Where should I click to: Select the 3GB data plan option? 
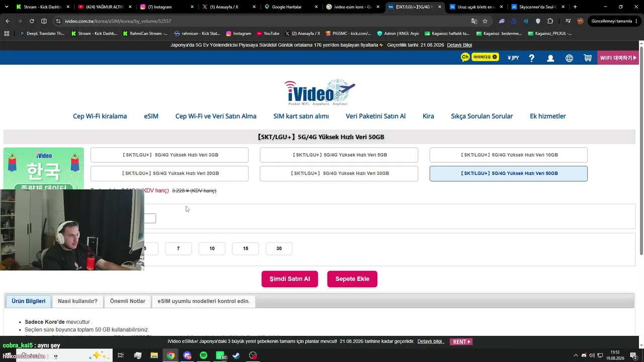(x=170, y=155)
